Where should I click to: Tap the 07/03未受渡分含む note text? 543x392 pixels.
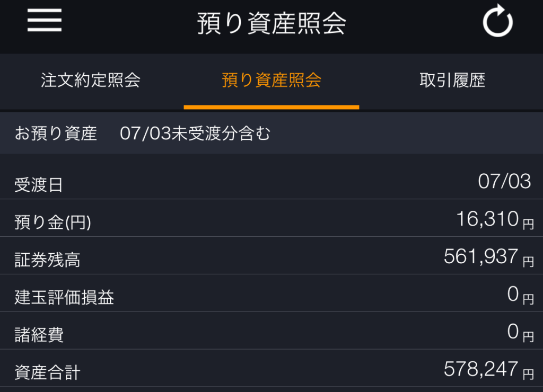[195, 133]
